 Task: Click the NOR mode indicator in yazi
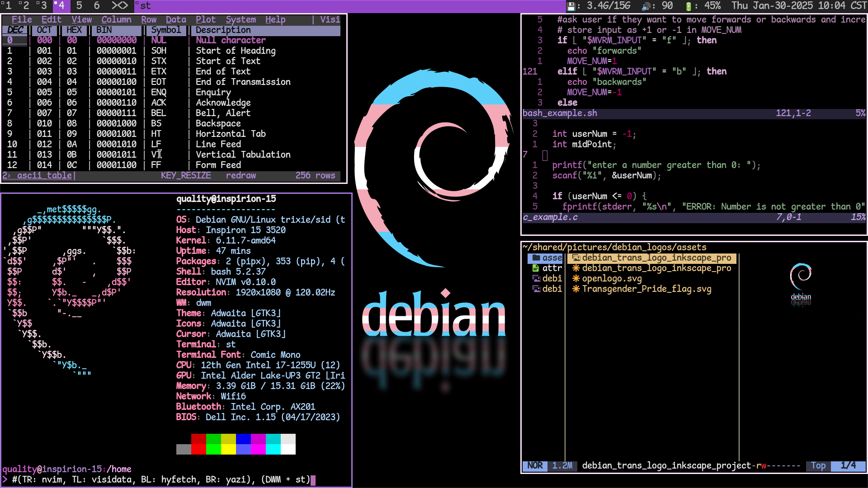(535, 465)
